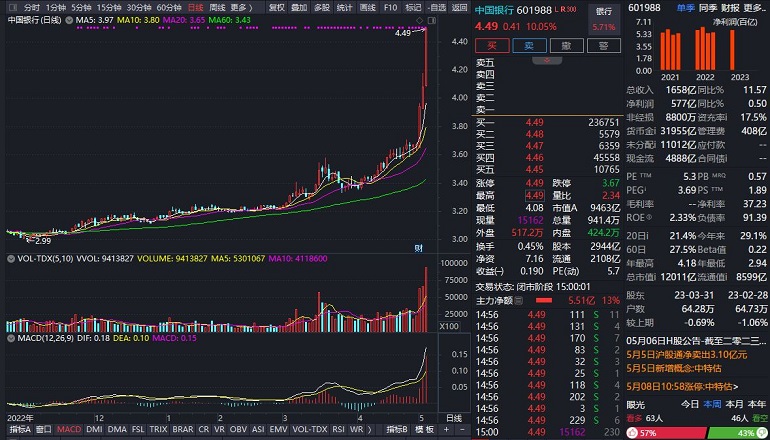The image size is (770, 440).
Task: Click the red 买 buy button
Action: (492, 46)
